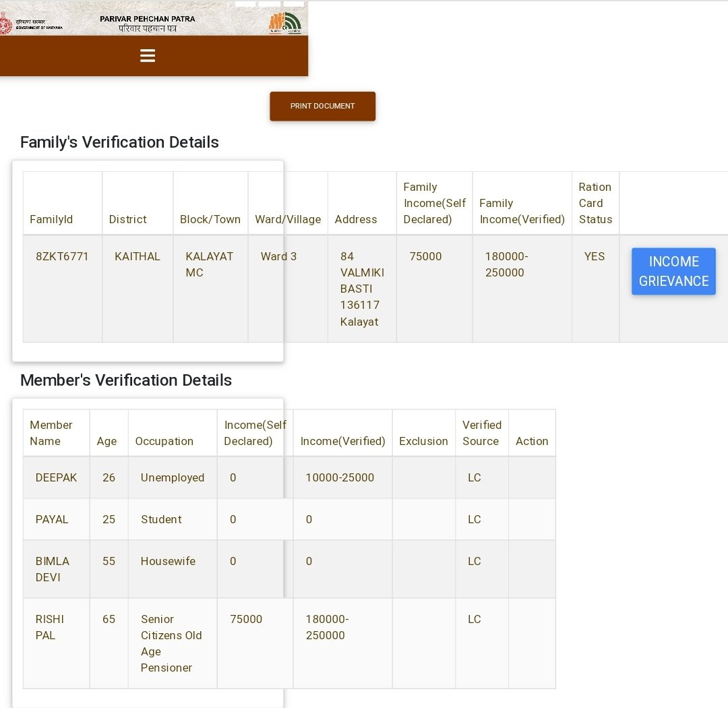Open the hamburger navigation menu

coord(148,56)
